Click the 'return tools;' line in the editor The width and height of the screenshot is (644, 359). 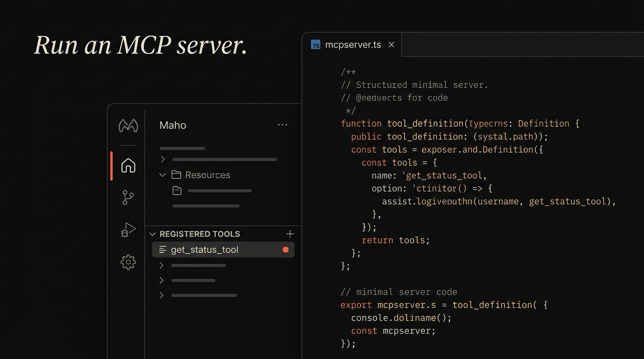tap(395, 240)
